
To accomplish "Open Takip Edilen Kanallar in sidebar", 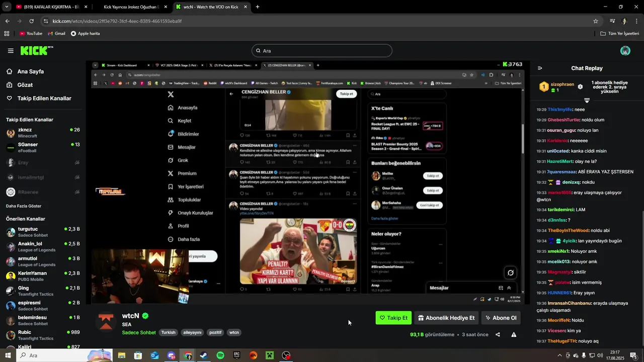I will tap(39, 99).
